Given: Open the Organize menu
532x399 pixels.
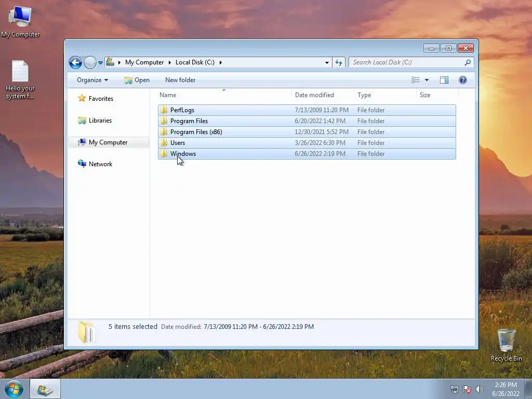Looking at the screenshot, I should pyautogui.click(x=92, y=80).
